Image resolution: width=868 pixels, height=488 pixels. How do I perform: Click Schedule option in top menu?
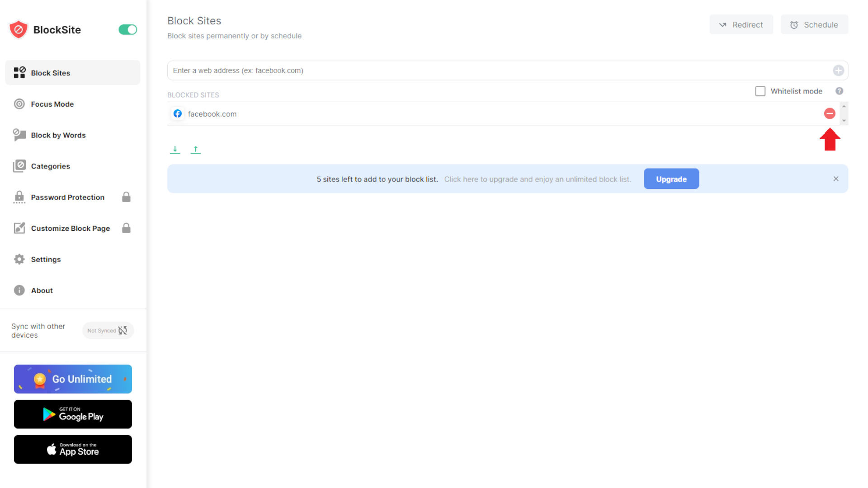click(815, 24)
